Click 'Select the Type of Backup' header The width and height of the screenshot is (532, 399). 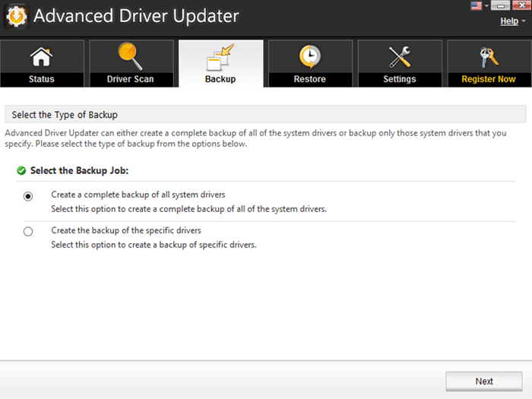tap(65, 115)
